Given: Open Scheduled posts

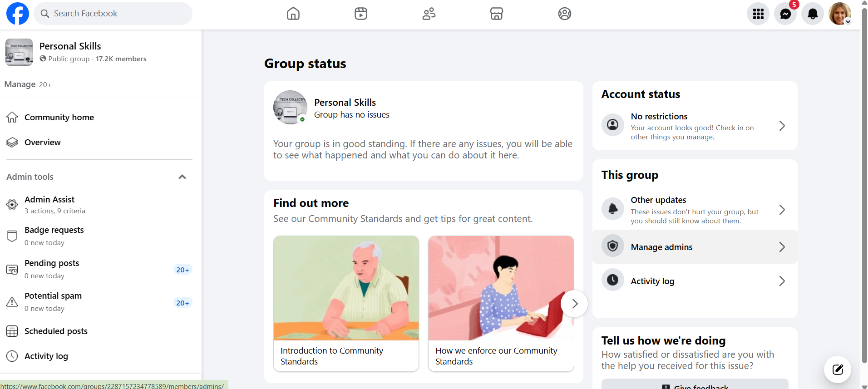Looking at the screenshot, I should point(99,331).
